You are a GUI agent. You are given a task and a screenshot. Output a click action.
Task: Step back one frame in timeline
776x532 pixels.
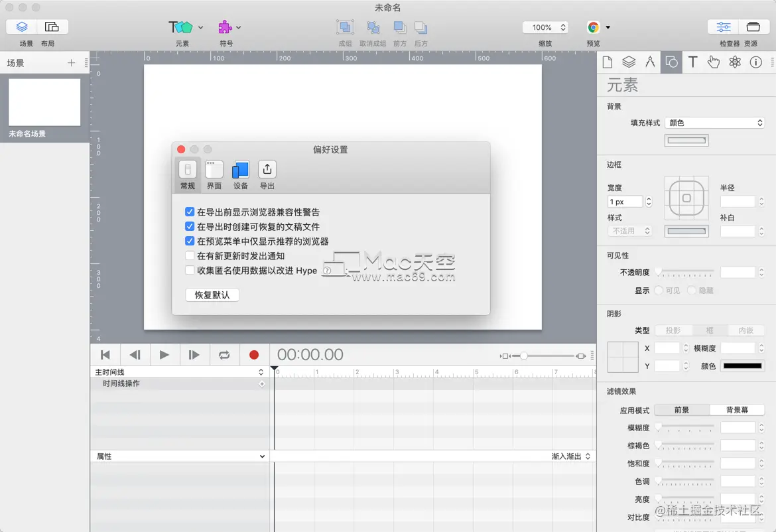pyautogui.click(x=135, y=355)
